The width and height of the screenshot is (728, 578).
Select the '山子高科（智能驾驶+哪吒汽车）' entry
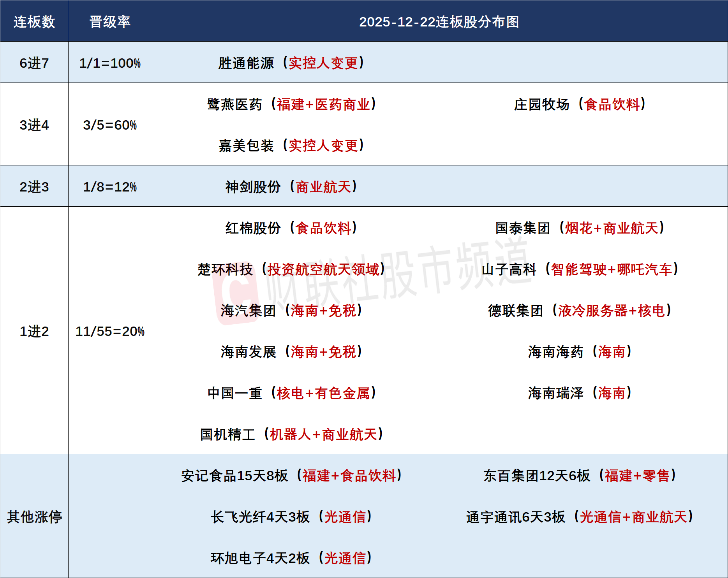pyautogui.click(x=580, y=269)
